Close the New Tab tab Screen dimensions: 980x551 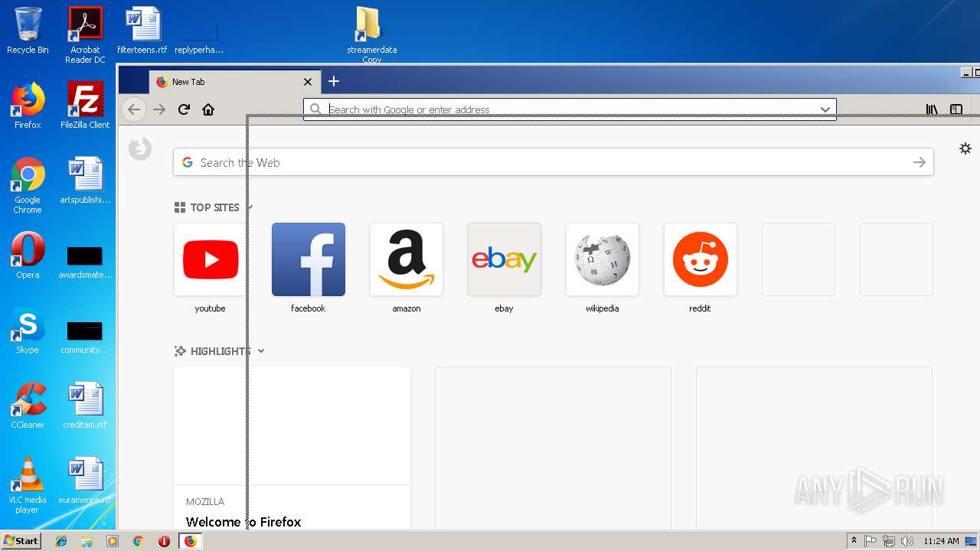[x=308, y=82]
